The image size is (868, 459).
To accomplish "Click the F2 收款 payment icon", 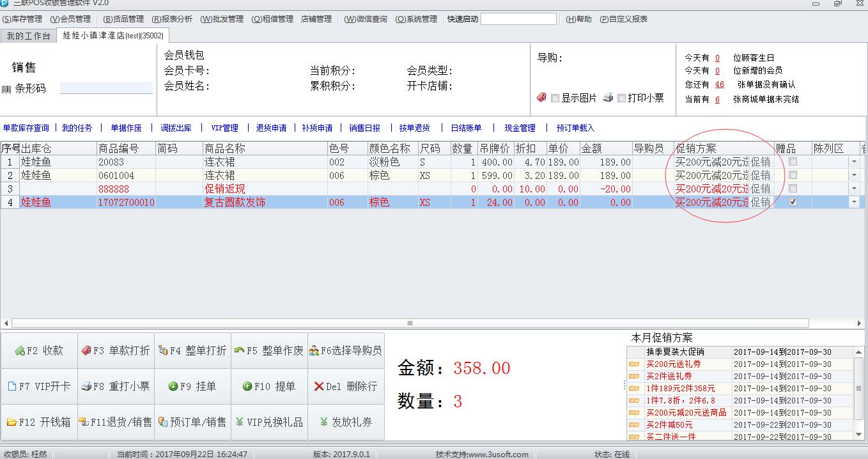I will tap(19, 351).
